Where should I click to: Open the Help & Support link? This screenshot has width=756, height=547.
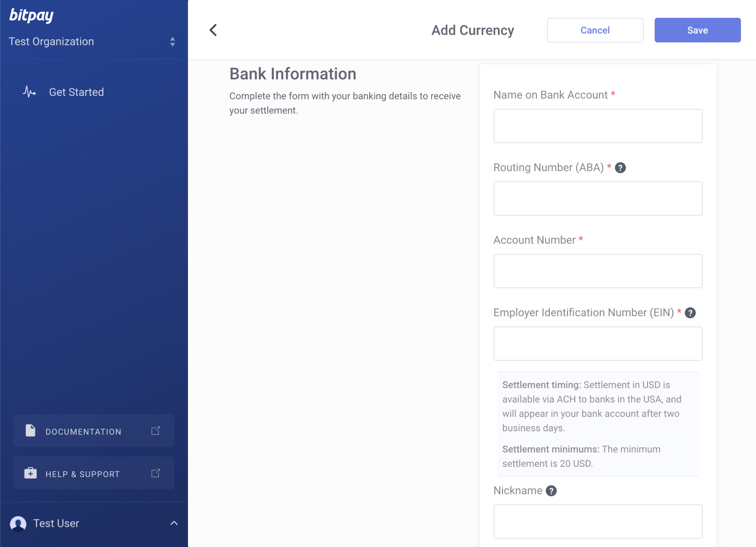pos(94,473)
